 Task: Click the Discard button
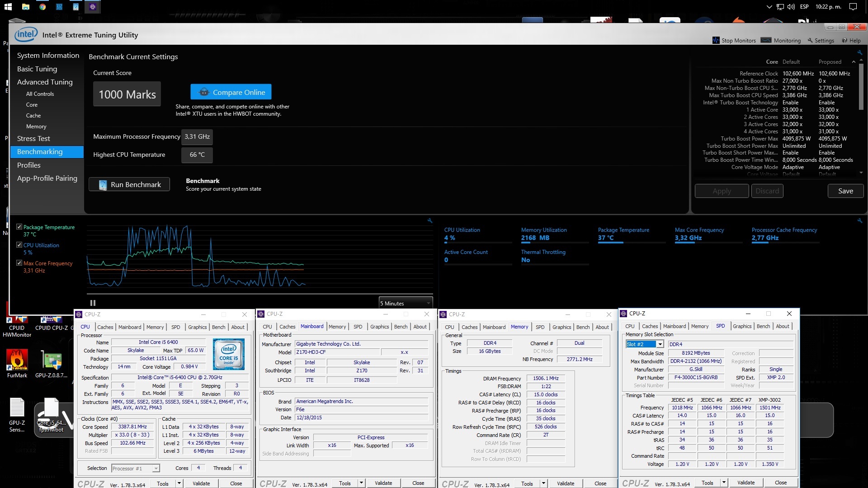767,191
